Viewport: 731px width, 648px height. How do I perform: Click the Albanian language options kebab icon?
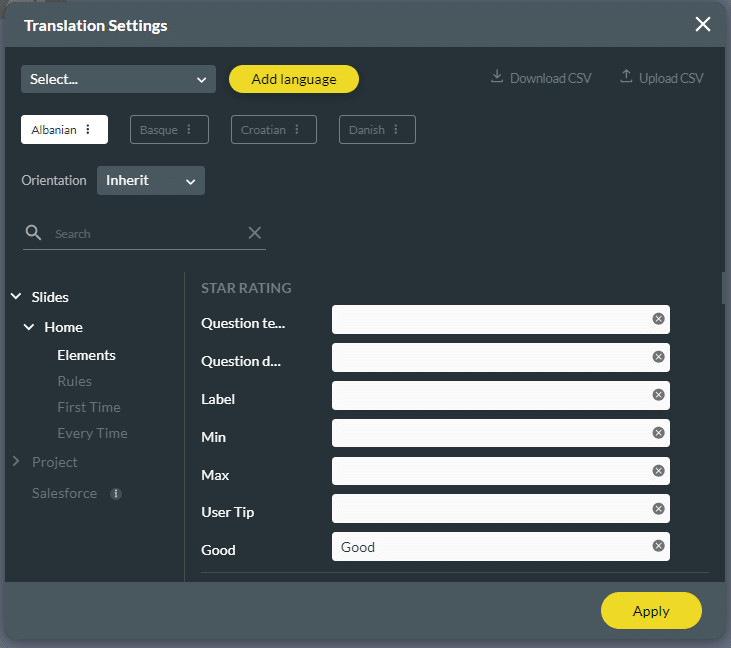tap(88, 130)
